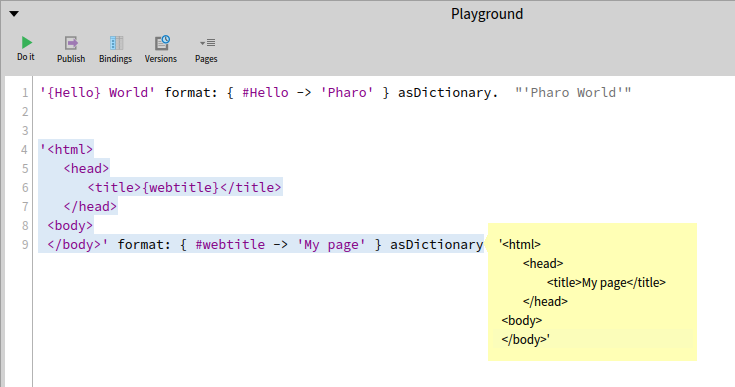Viewport: 735px width, 387px height.
Task: Click '<html> in yellow result popup
Action: click(520, 245)
